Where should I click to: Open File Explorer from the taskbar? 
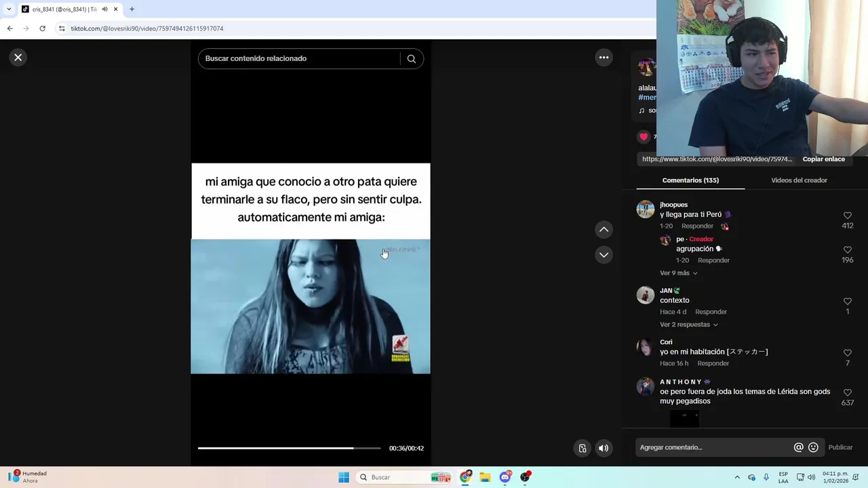pos(485,477)
